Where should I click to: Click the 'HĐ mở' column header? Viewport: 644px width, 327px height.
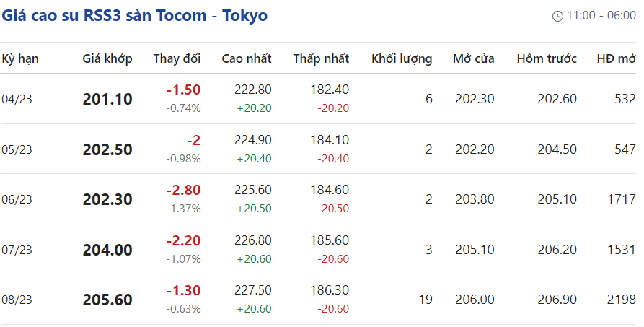pyautogui.click(x=617, y=59)
